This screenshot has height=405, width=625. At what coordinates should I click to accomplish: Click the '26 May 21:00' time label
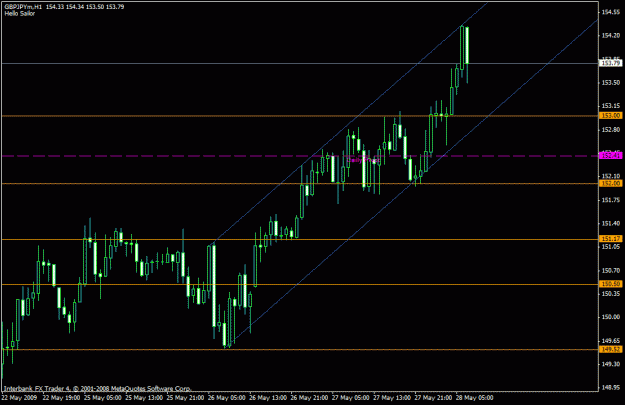309,398
